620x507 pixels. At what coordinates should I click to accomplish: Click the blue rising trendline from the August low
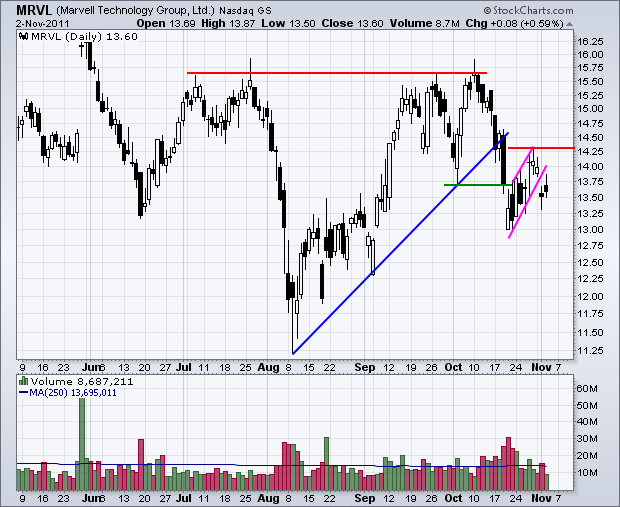click(400, 244)
